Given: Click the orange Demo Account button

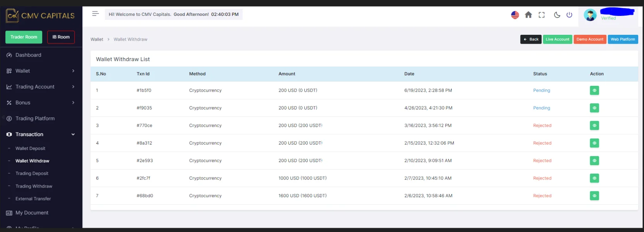Looking at the screenshot, I should pos(589,39).
